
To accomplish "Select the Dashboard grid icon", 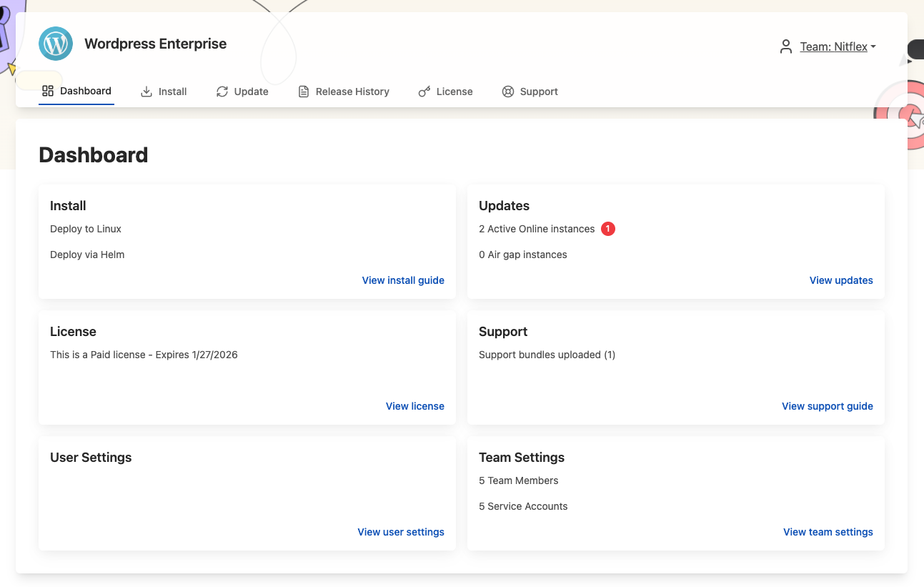I will tap(47, 91).
